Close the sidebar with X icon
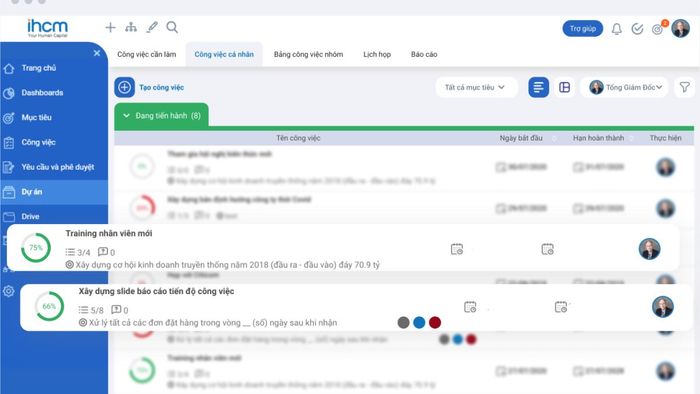The image size is (700, 394). pos(97,53)
